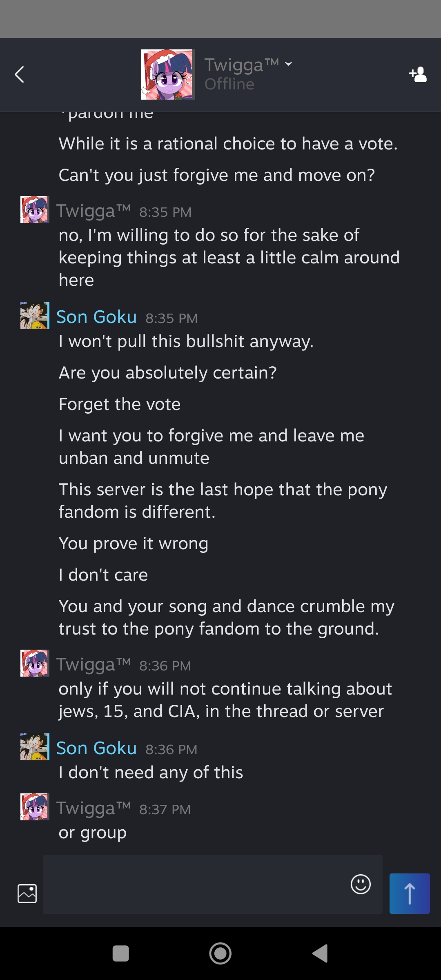The height and width of the screenshot is (980, 441).
Task: Tap the Android recent apps square
Action: pos(120,953)
